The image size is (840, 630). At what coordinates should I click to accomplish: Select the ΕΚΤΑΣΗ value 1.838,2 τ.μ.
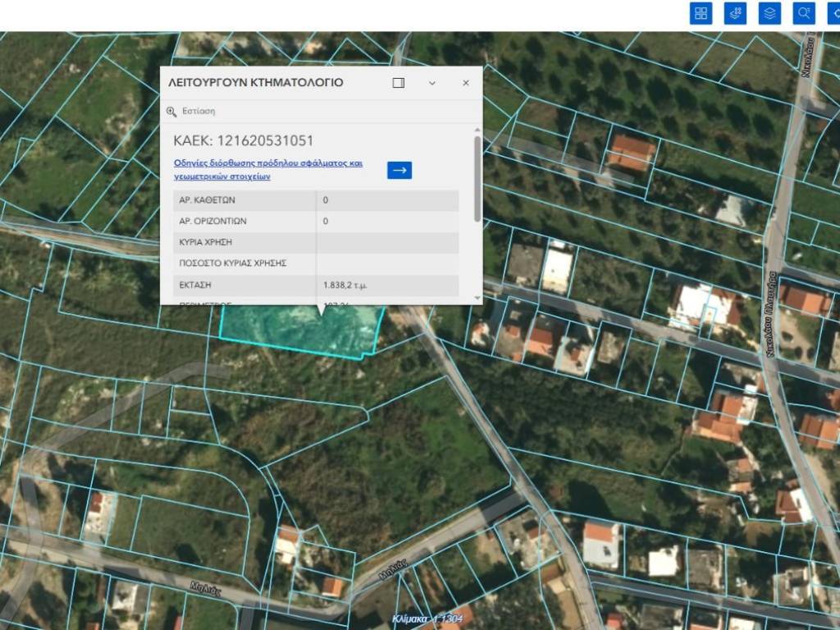coord(350,285)
